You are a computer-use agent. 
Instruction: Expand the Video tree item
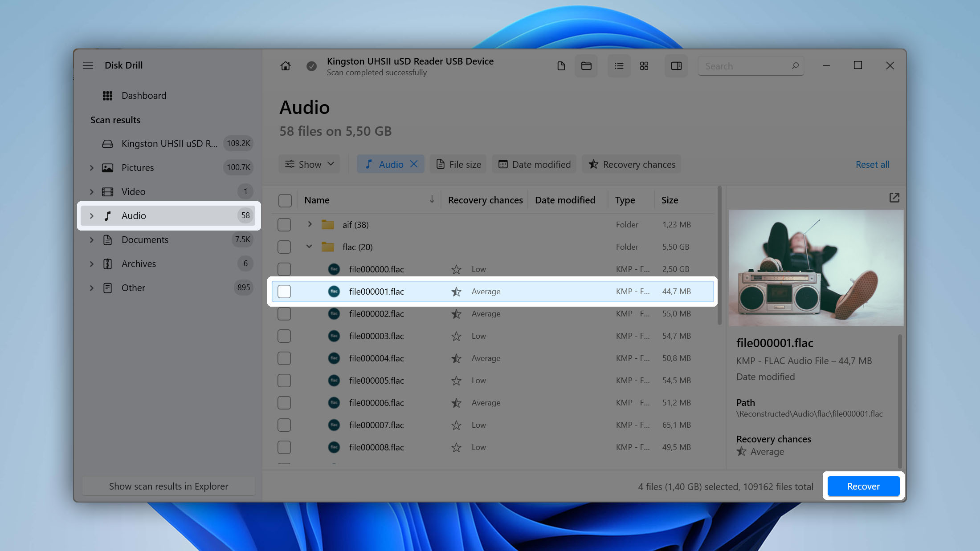click(91, 192)
